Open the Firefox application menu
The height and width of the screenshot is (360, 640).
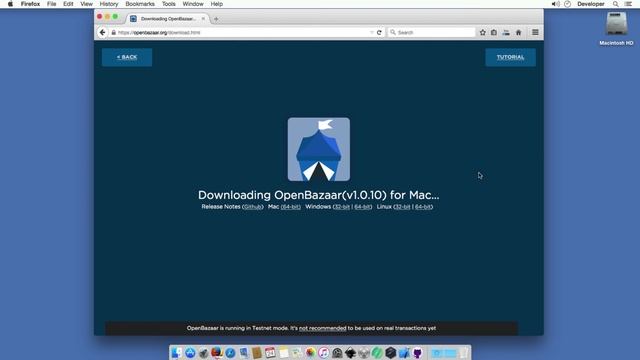(30, 4)
